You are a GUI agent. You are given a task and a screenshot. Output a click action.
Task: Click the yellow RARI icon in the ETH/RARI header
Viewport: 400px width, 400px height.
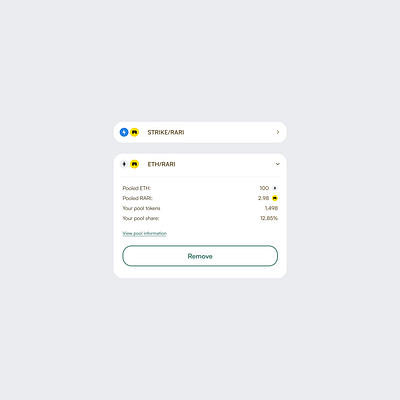tap(134, 164)
